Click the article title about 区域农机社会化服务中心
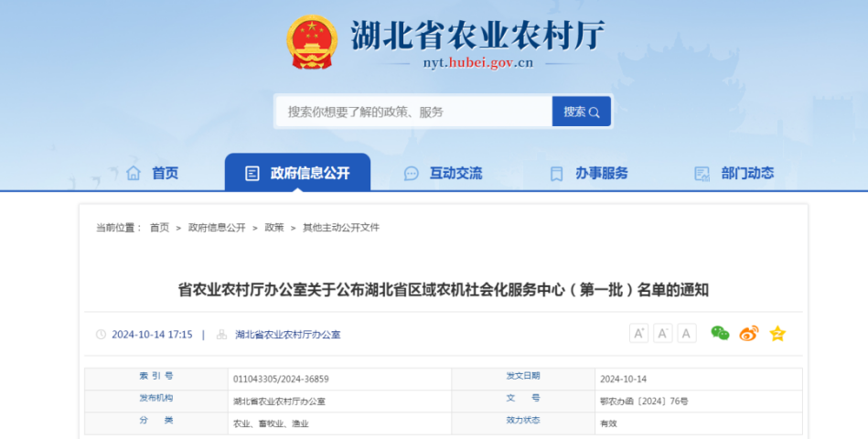868x439 pixels. coord(444,290)
